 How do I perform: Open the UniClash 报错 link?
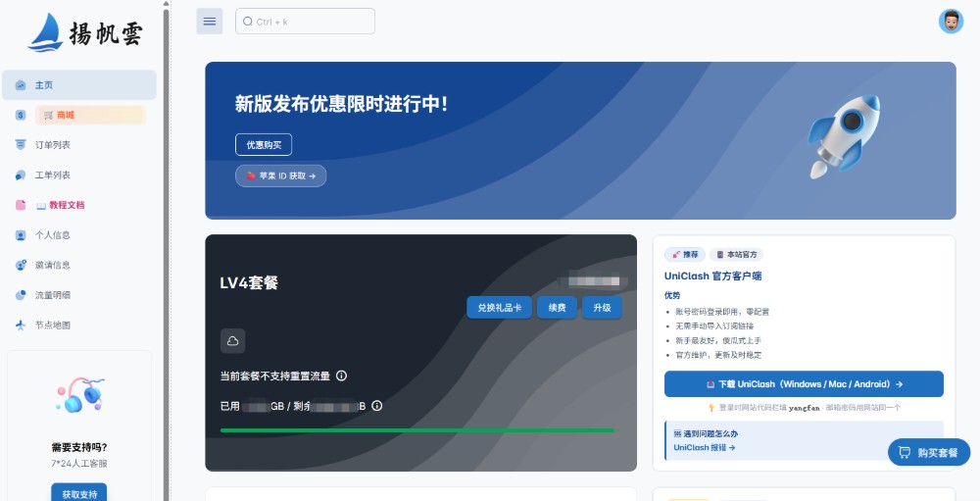pyautogui.click(x=705, y=448)
